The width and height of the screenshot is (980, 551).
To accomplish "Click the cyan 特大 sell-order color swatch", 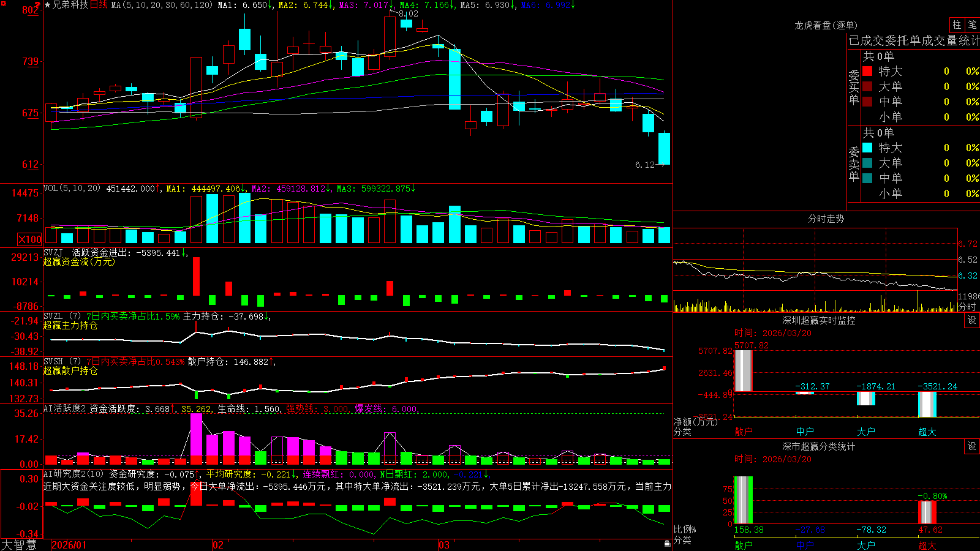I will tap(867, 148).
